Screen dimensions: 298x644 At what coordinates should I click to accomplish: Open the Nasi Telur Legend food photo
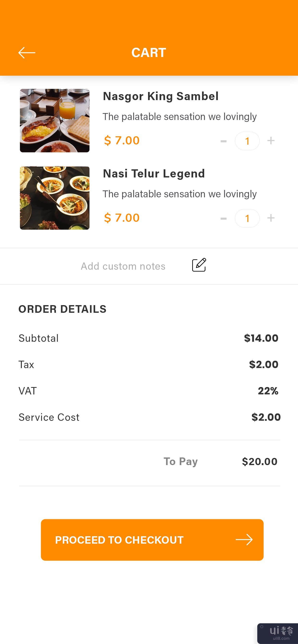55,198
